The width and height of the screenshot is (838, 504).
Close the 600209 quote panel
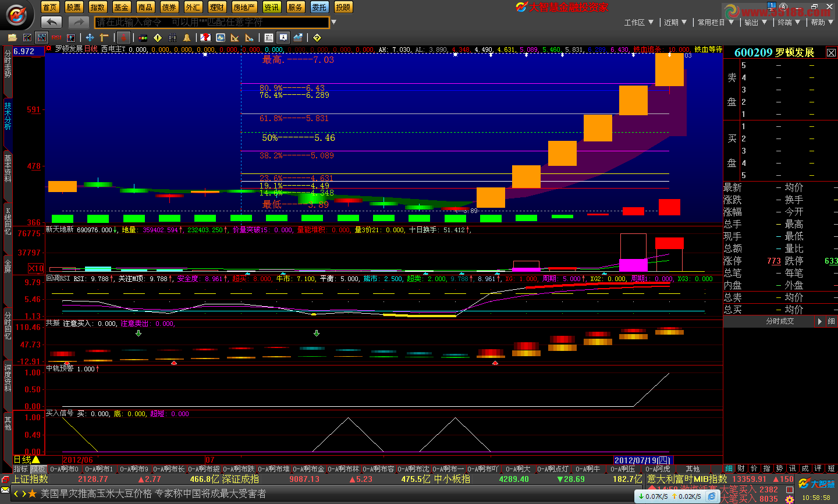pos(831,53)
